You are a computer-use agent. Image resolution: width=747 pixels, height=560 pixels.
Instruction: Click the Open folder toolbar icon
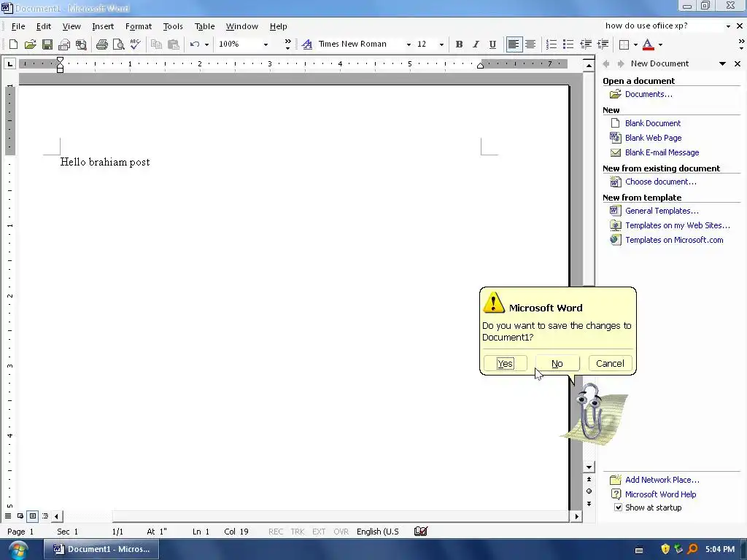(x=30, y=44)
